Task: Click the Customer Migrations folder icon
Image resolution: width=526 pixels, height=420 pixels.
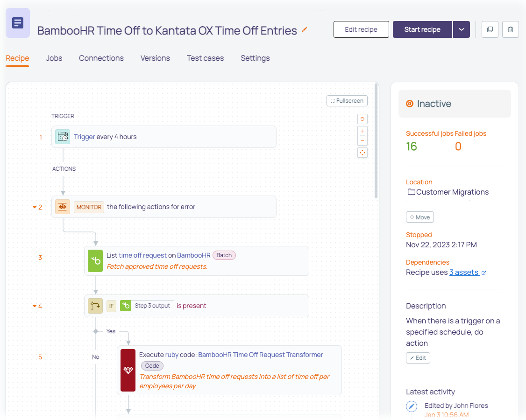Action: [411, 192]
